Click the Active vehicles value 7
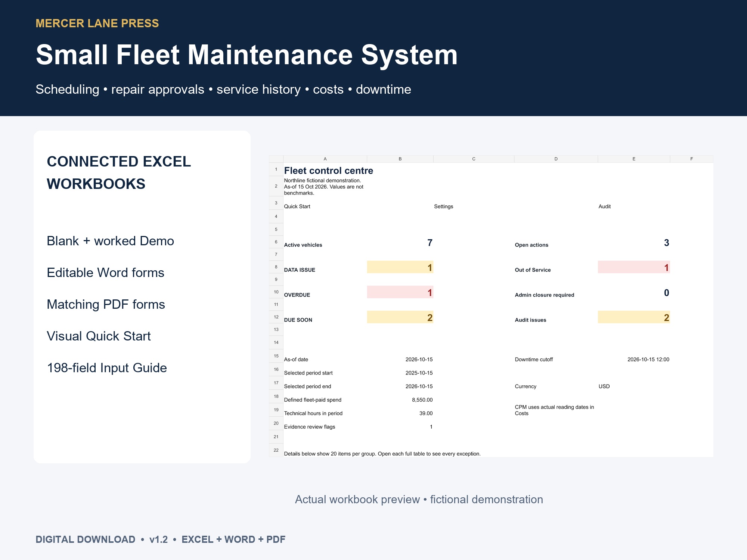 (x=430, y=243)
